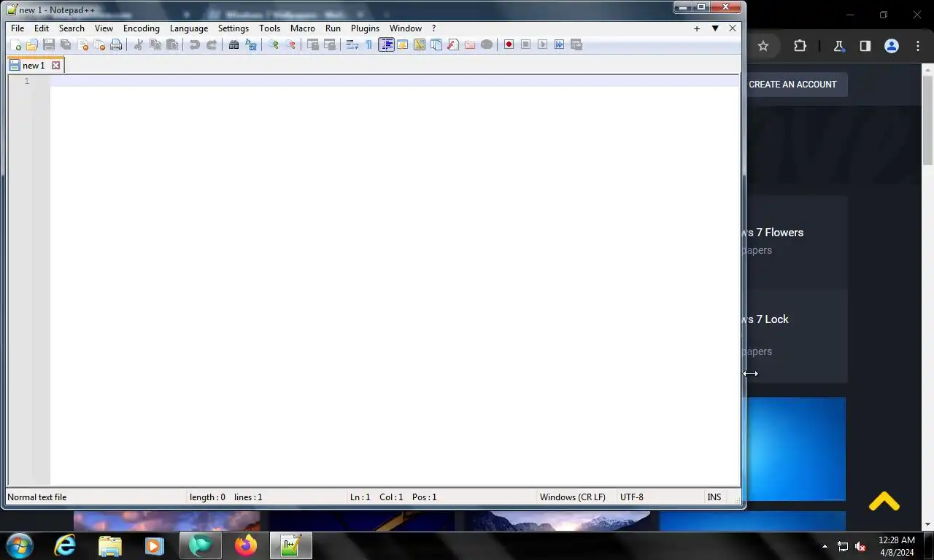Open the Folder as Workspace icon
This screenshot has width=934, height=560.
tap(470, 44)
